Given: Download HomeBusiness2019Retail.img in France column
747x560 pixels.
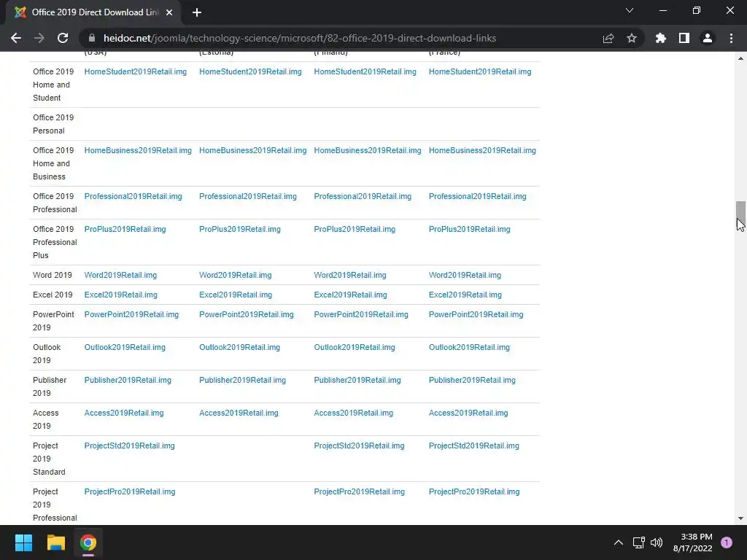Looking at the screenshot, I should [482, 150].
